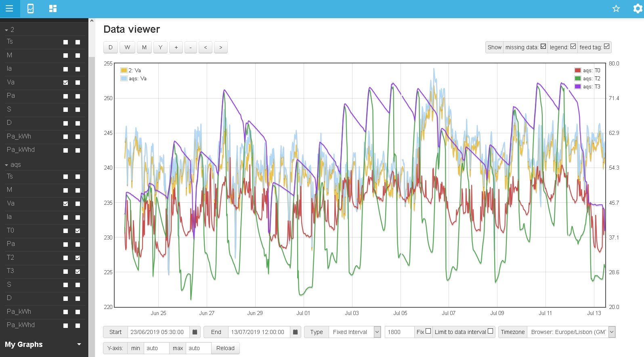This screenshot has width=644, height=357.
Task: Click the Reload button
Action: (x=225, y=348)
